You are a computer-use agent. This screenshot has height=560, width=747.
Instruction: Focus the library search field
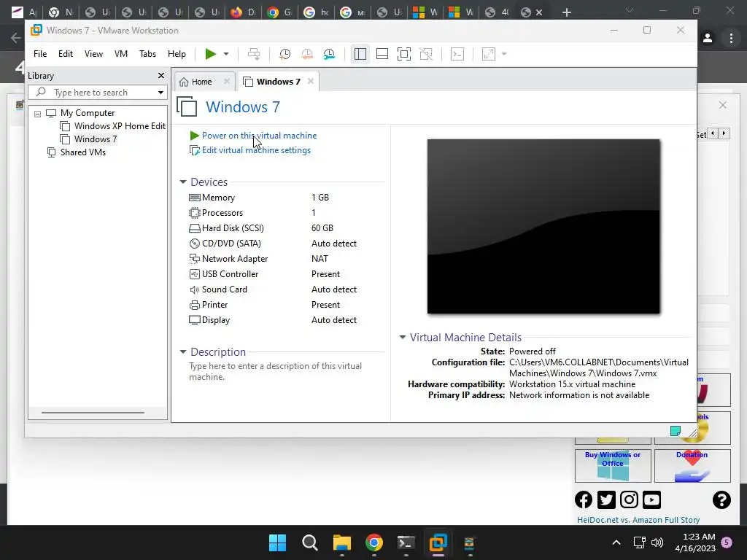pos(98,93)
